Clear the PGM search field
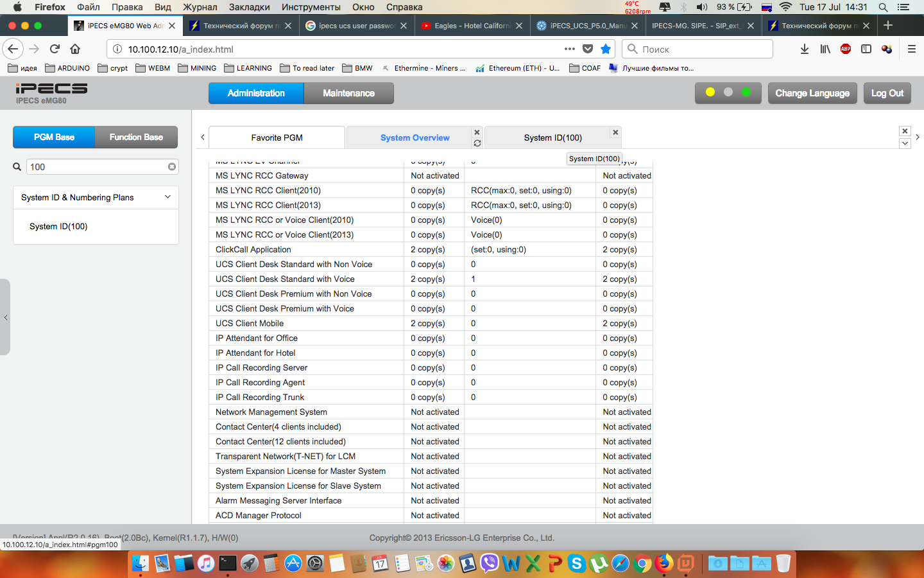The image size is (924, 578). 172,167
